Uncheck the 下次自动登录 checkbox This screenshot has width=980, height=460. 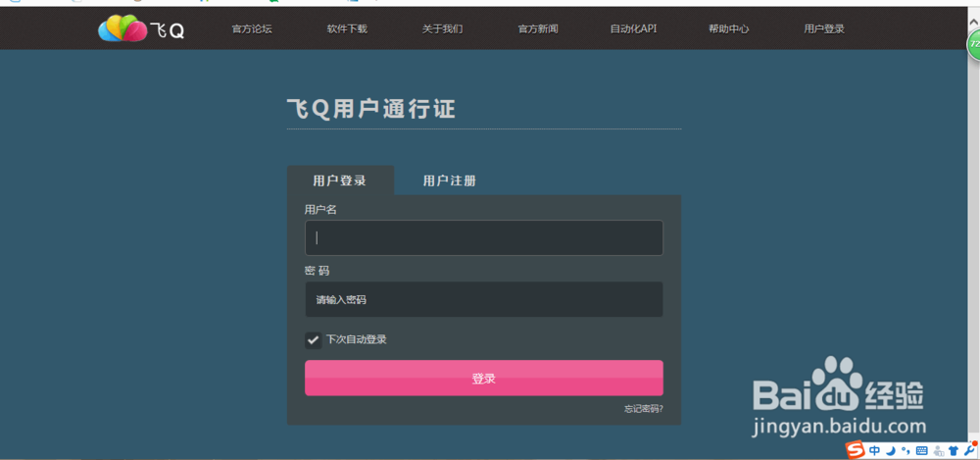314,340
